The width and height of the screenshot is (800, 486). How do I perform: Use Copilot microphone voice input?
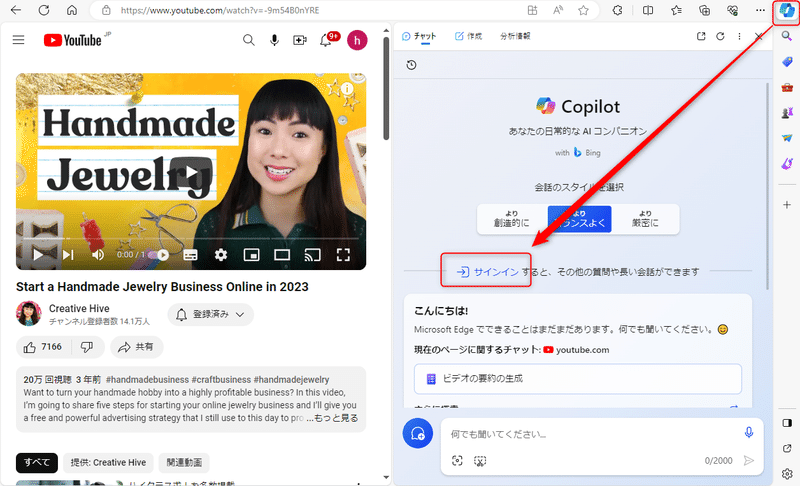(748, 432)
